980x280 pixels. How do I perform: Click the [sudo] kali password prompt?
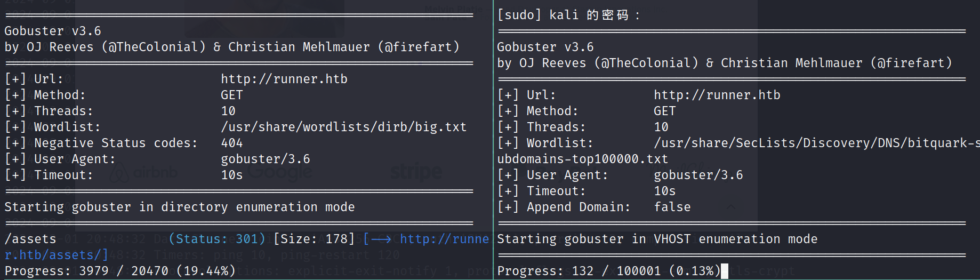pos(568,15)
